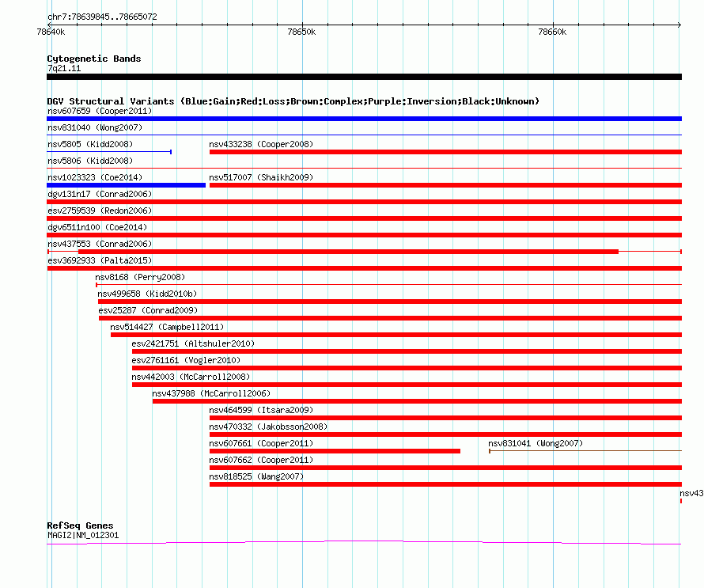
Task: Select esv2421751 (Altshuler2010) variant label
Action: pos(193,343)
